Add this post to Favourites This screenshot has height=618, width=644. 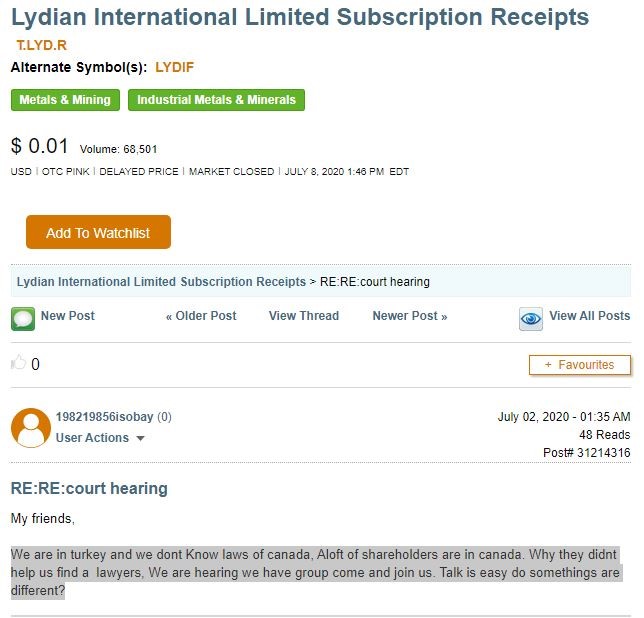coord(580,365)
